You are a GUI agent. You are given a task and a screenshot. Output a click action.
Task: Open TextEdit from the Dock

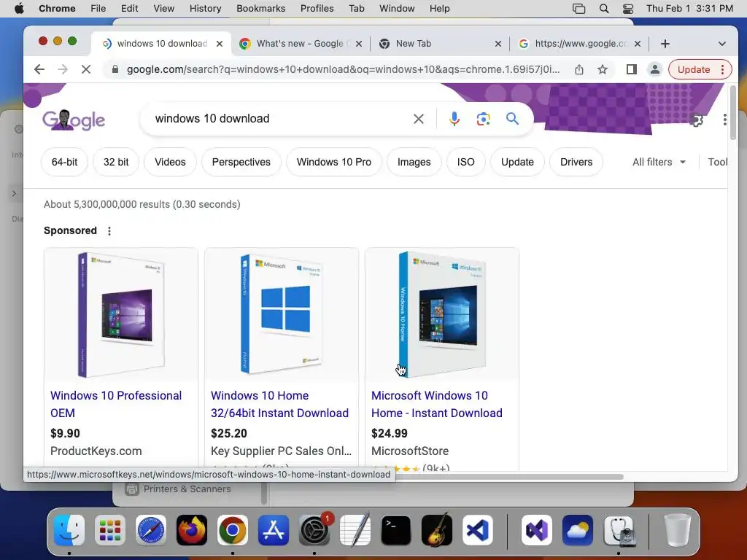pos(355,530)
